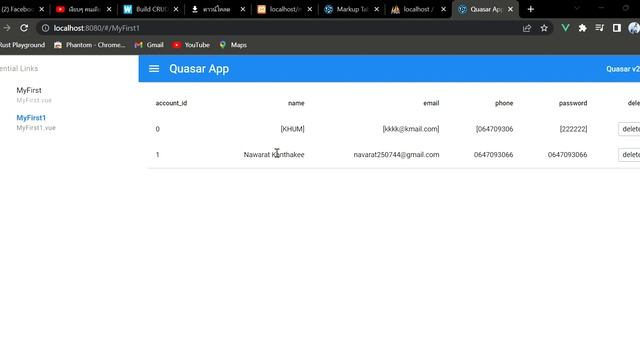The height and width of the screenshot is (360, 640).
Task: Sort table by password column header
Action: coord(573,103)
